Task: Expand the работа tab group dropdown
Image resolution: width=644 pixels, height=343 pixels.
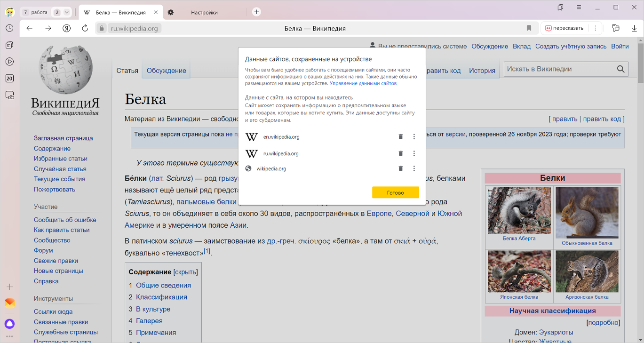Action: pos(66,12)
